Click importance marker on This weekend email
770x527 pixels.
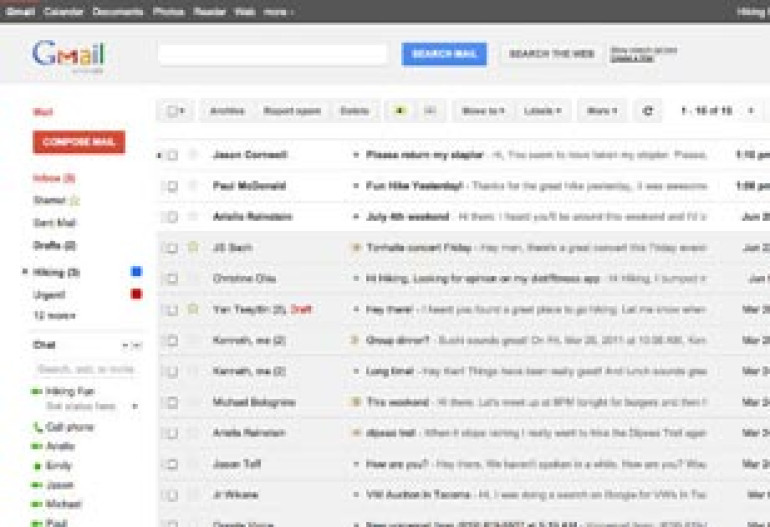(x=356, y=402)
